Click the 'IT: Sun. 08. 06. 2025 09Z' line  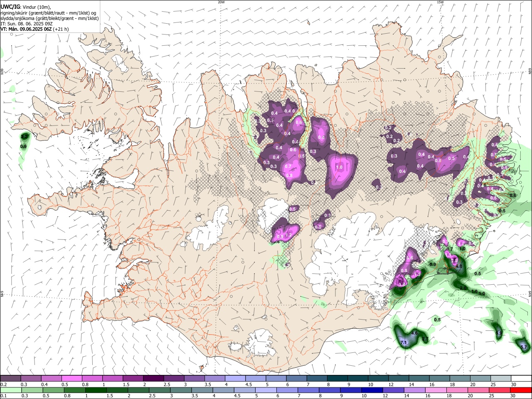[27, 24]
